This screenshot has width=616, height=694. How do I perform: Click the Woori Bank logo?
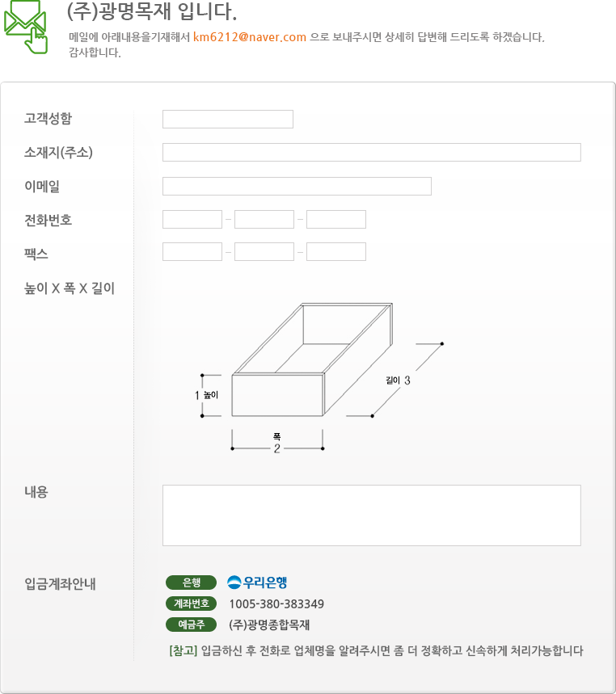click(x=257, y=583)
